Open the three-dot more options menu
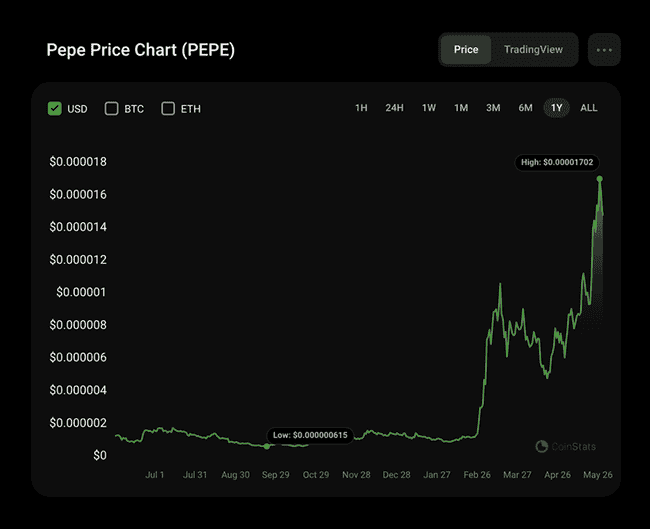Viewport: 650px width, 529px height. coord(604,50)
